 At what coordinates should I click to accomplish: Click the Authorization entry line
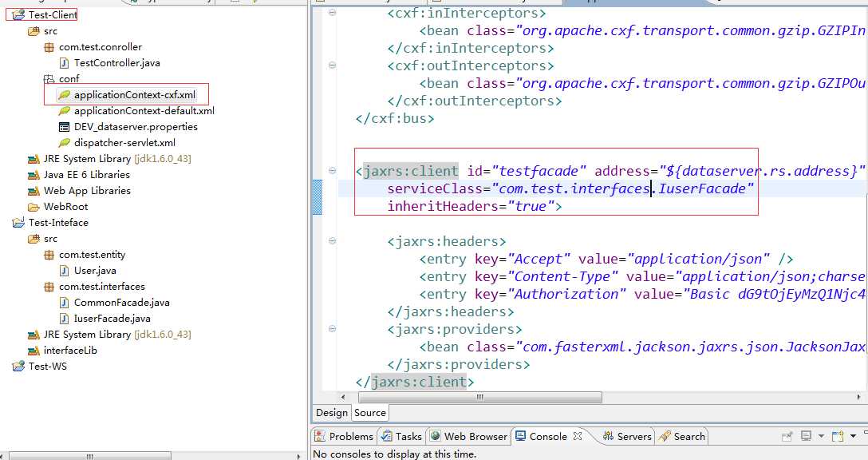(642, 295)
